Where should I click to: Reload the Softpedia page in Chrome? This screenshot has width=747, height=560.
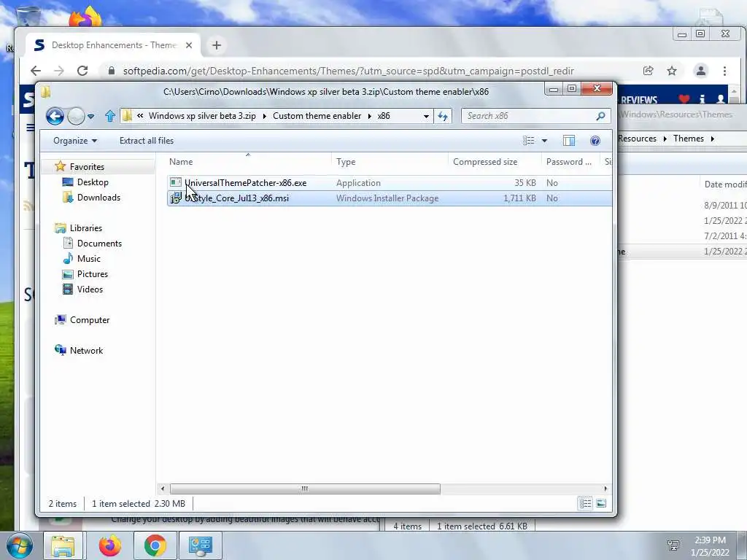(x=82, y=71)
